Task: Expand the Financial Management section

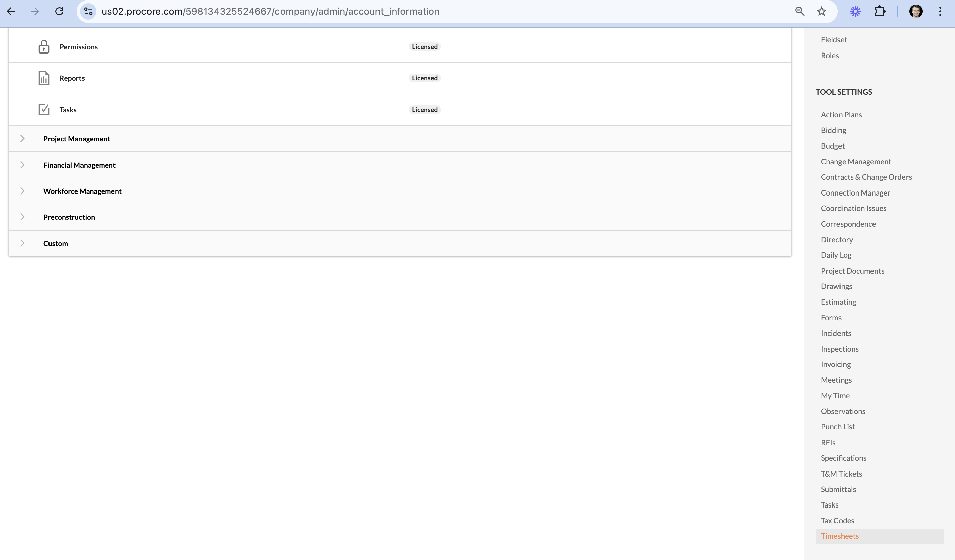Action: [22, 164]
